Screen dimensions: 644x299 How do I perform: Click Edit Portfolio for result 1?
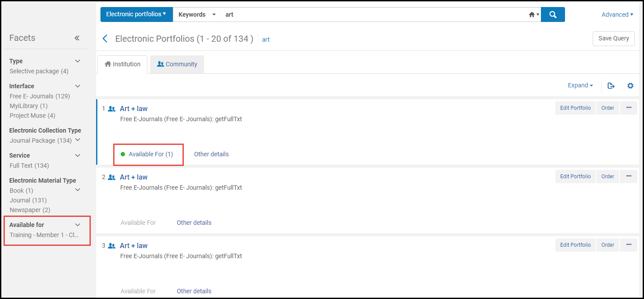coord(576,108)
